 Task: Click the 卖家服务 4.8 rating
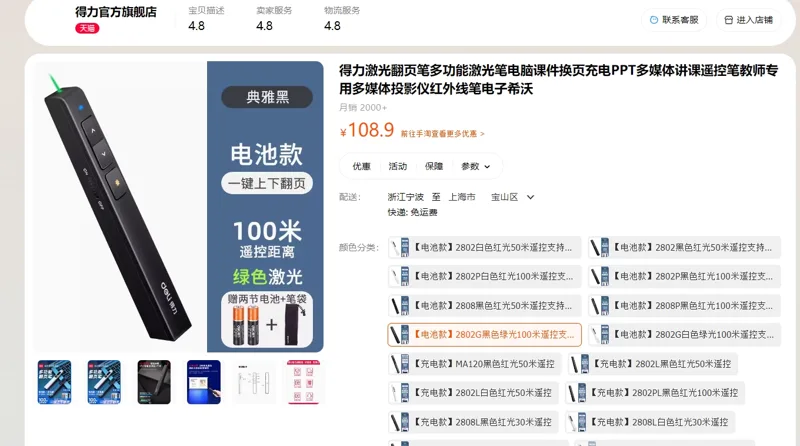click(x=274, y=19)
